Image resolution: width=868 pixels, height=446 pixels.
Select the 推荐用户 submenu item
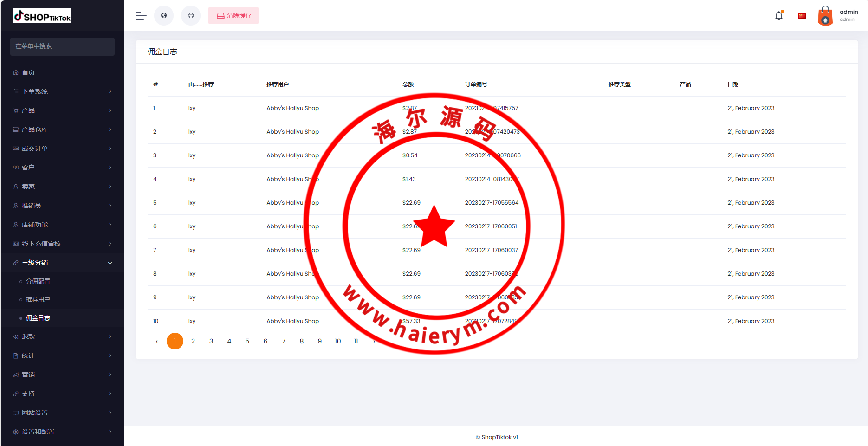[x=38, y=299]
